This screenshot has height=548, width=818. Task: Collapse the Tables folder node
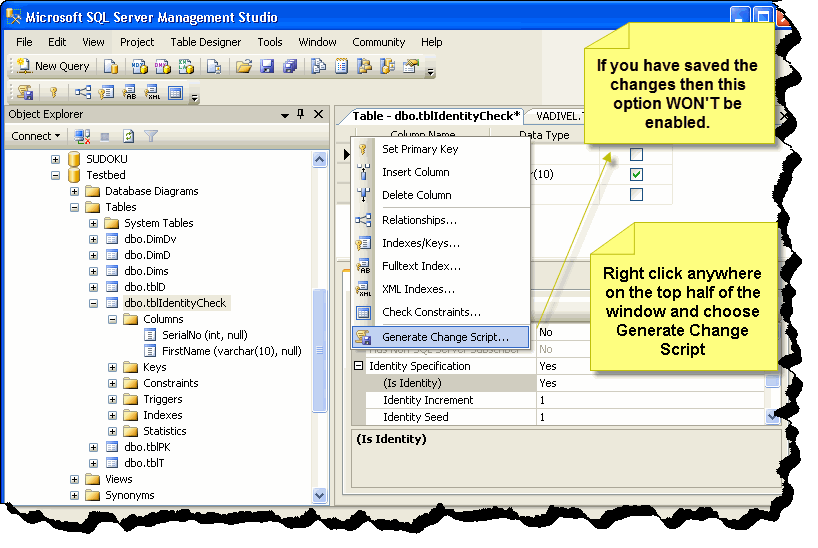(75, 208)
